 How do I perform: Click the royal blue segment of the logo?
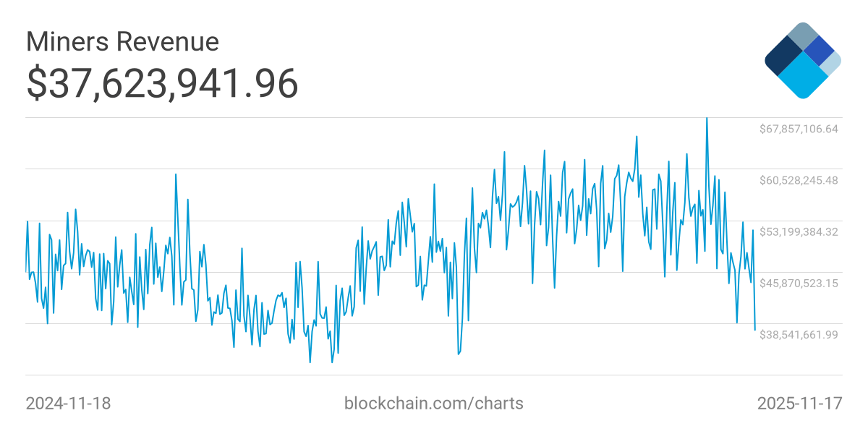[819, 50]
